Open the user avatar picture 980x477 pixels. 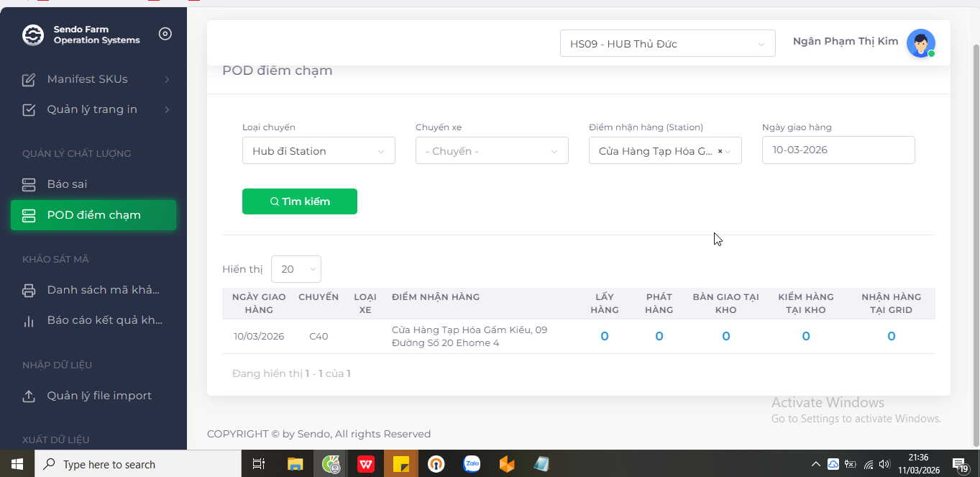tap(920, 43)
